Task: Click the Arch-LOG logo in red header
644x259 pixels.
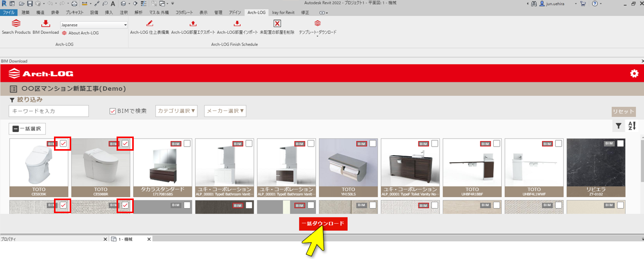Action: [41, 74]
